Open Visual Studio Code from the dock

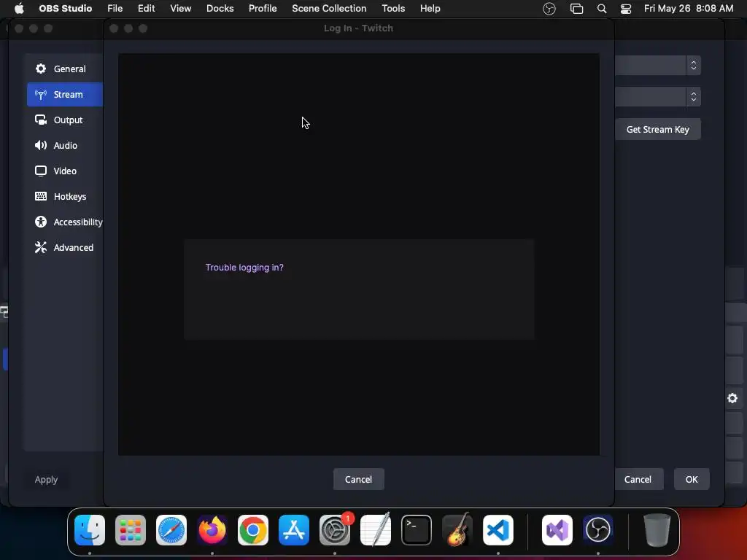(x=498, y=530)
